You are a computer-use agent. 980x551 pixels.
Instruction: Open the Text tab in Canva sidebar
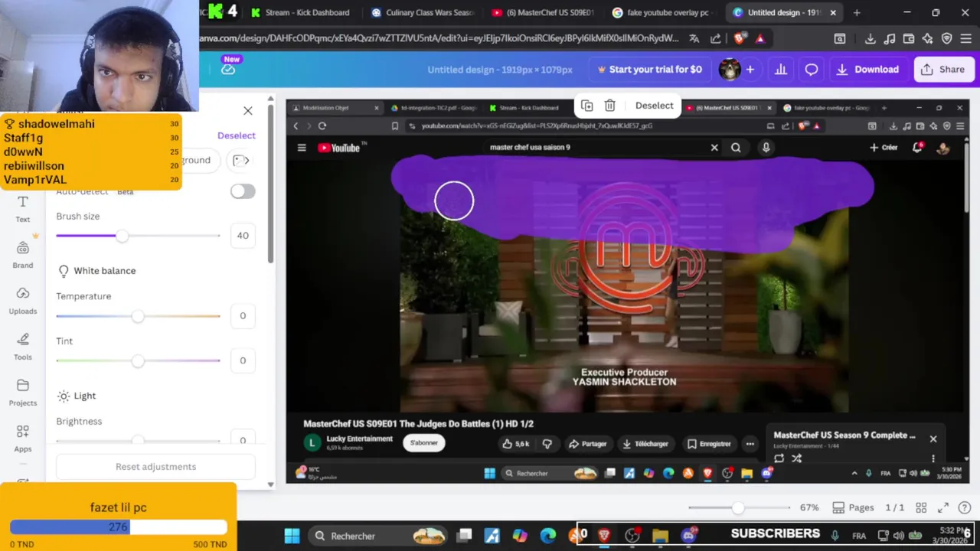coord(23,208)
